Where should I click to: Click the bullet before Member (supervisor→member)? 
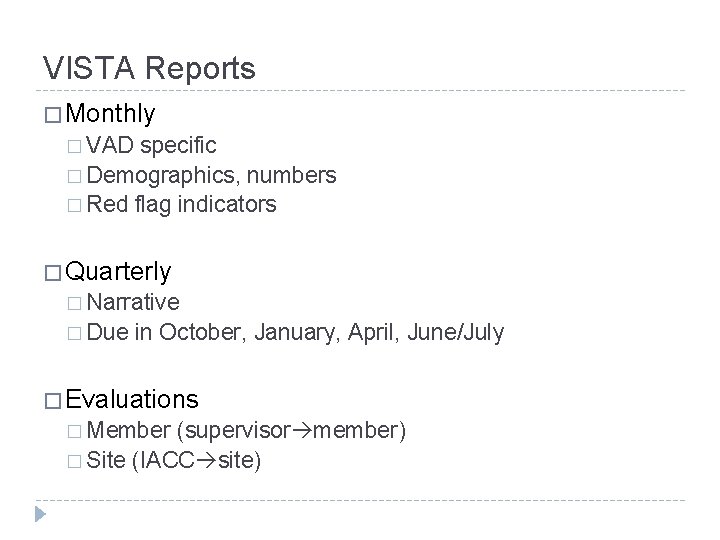pyautogui.click(x=74, y=431)
